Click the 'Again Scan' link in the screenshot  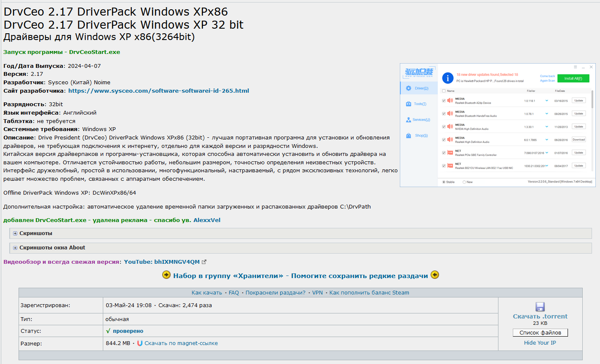548,81
